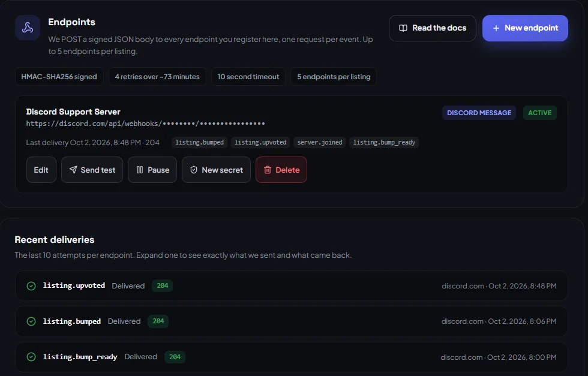Click the ACTIVE status badge
The width and height of the screenshot is (588, 376).
tap(539, 113)
